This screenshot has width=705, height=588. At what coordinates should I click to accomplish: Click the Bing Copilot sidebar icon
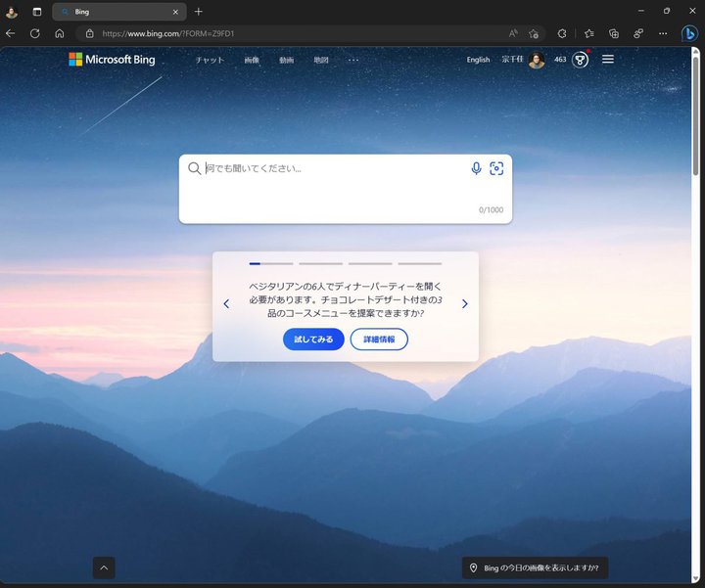[689, 32]
